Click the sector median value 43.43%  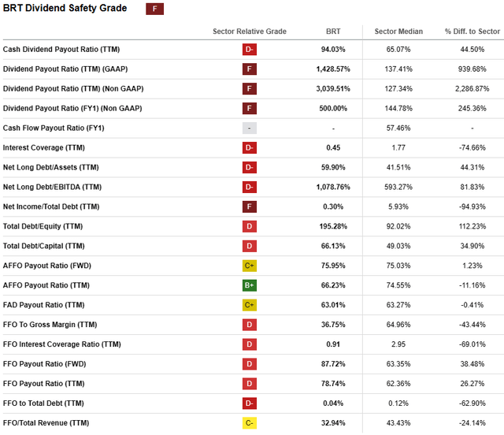[398, 422]
